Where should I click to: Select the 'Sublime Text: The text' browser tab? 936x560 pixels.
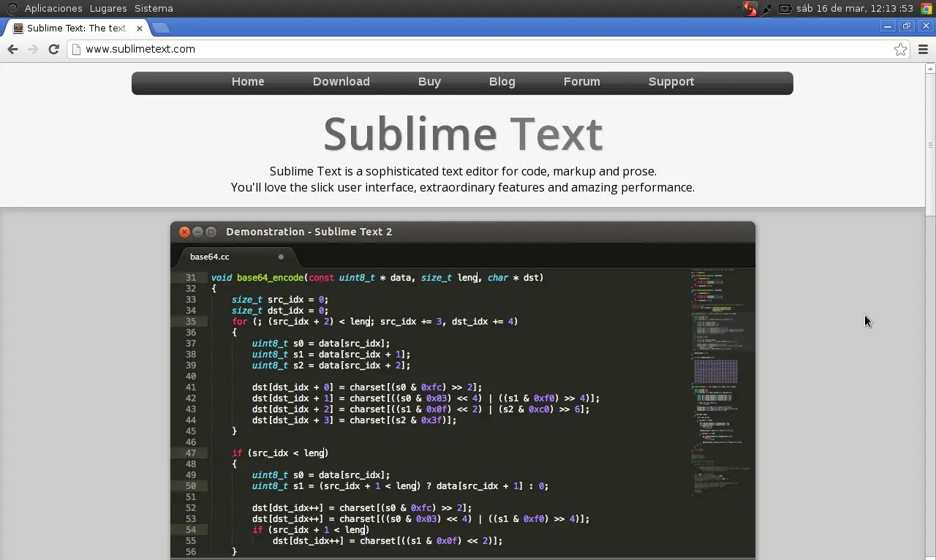(x=77, y=28)
